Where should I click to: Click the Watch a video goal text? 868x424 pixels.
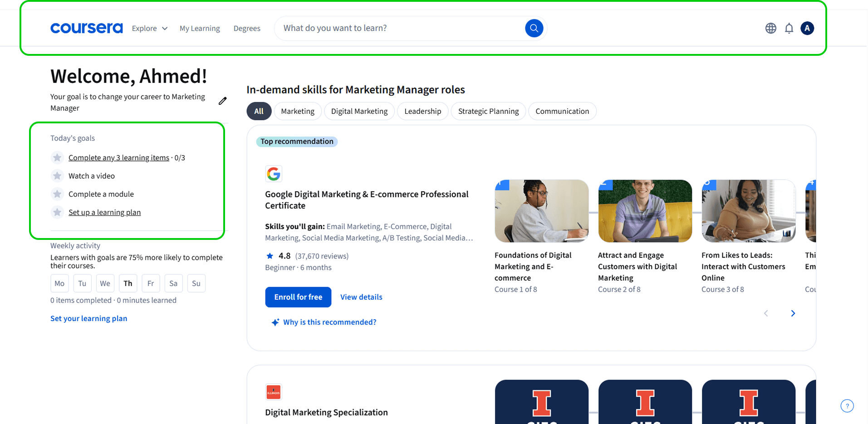tap(92, 176)
